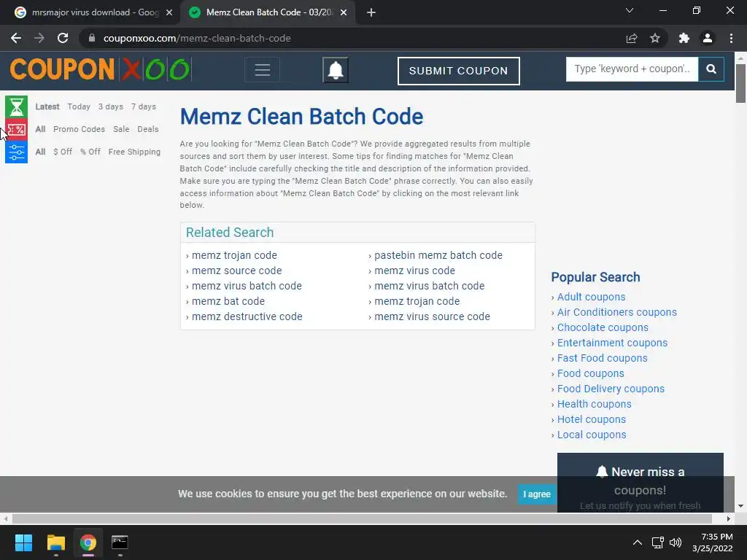Click the blue sliders filter icon

pos(16,152)
